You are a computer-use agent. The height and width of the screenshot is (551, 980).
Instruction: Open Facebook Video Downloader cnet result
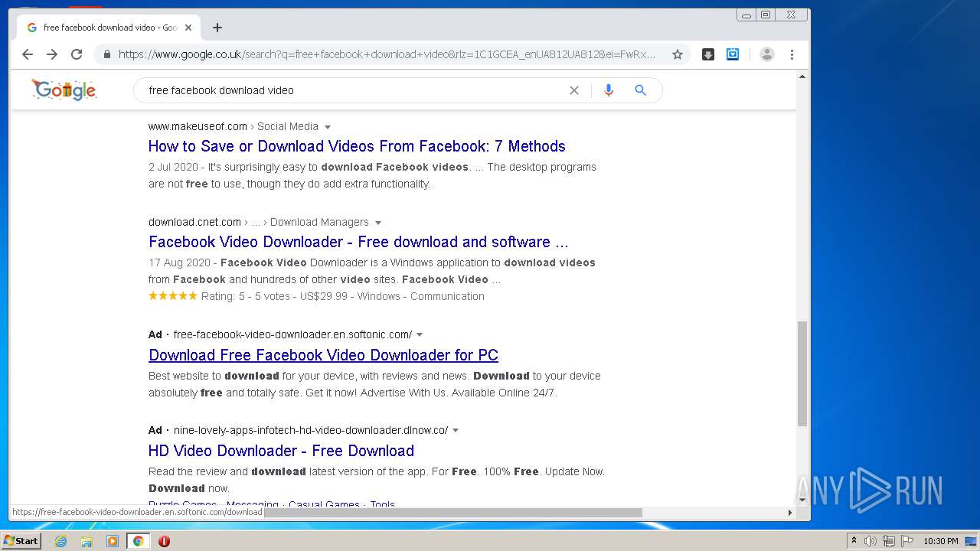tap(358, 242)
